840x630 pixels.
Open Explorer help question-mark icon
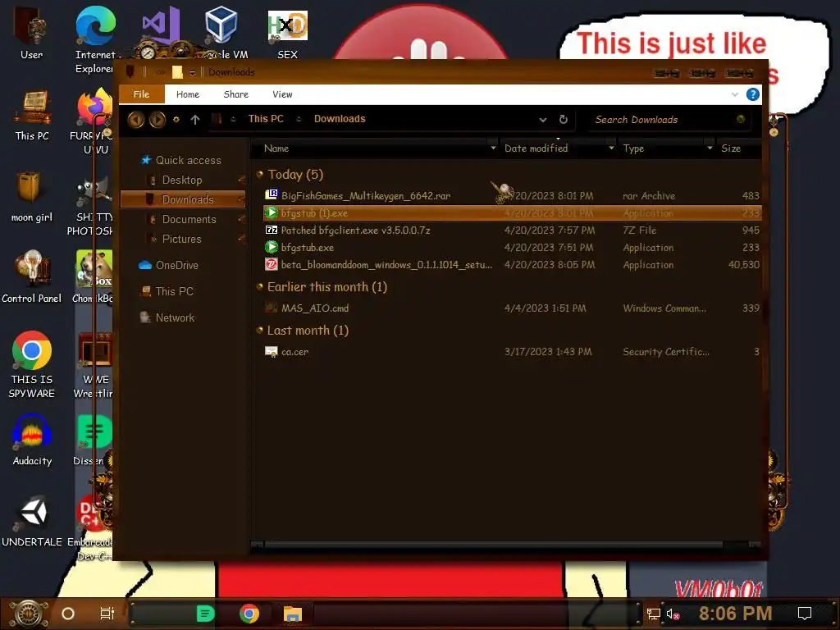(753, 94)
